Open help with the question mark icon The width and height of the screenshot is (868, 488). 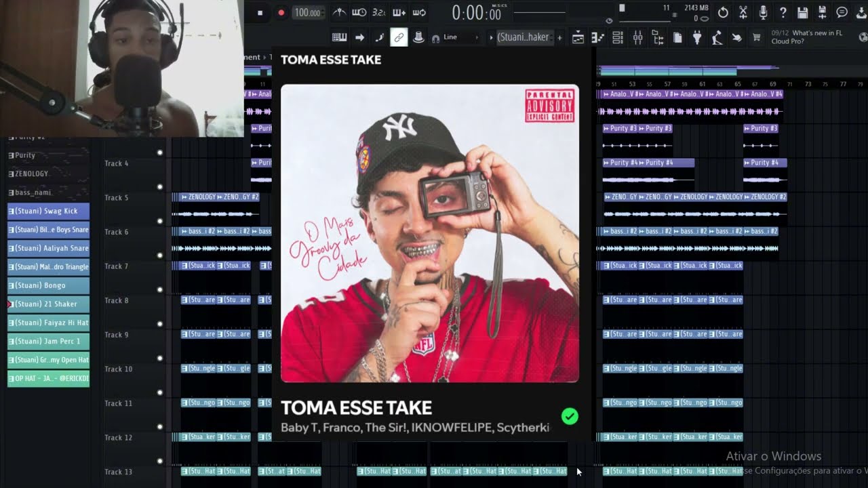(x=783, y=12)
